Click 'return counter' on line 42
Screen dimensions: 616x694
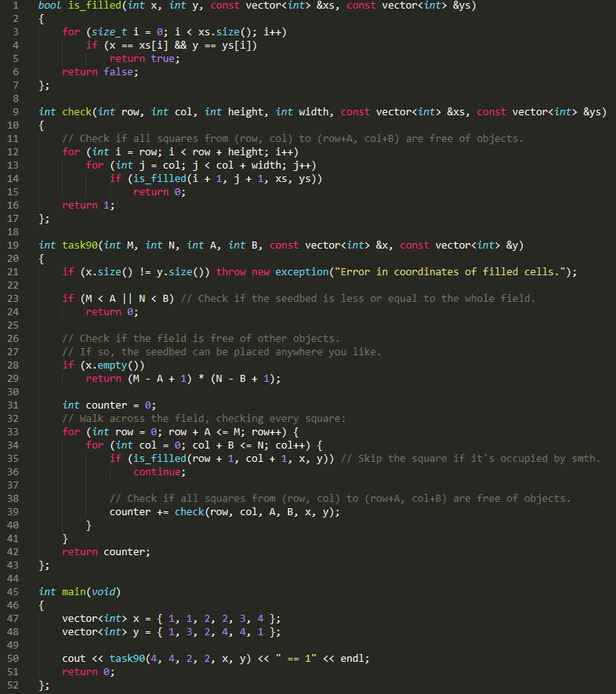[106, 552]
